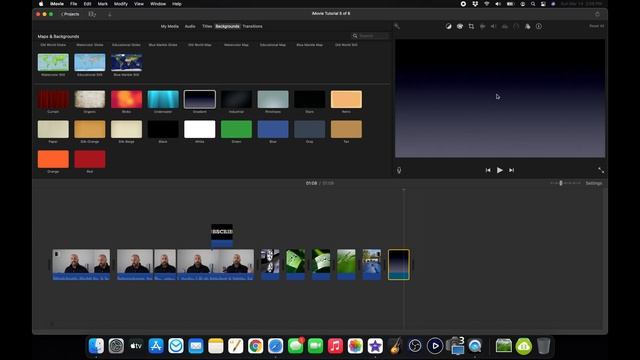Choose the Blue solid background

273,129
